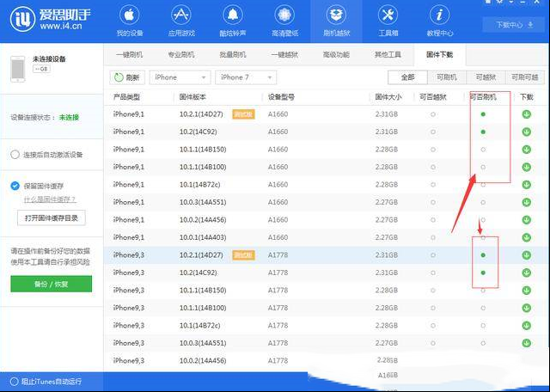Click the 固件版本 column header

(192, 97)
